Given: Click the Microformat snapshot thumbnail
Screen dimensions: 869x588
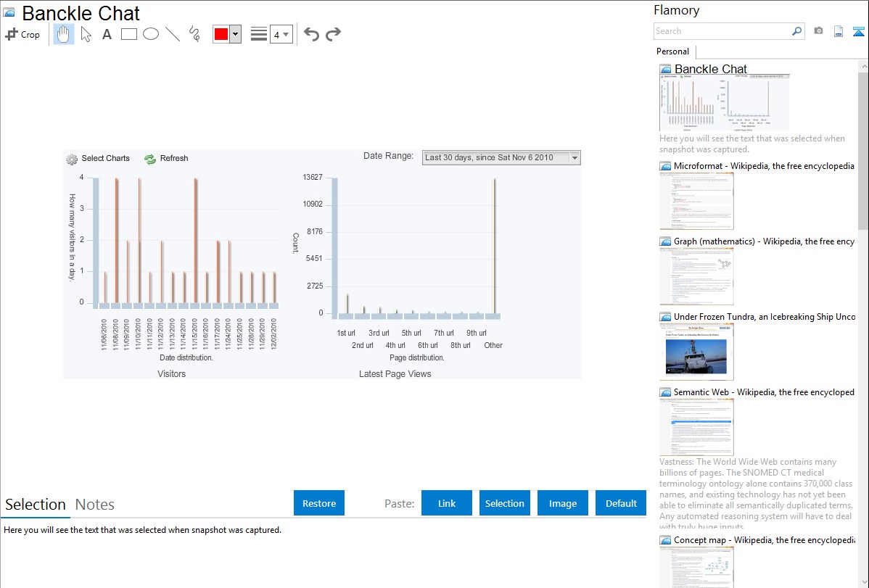Looking at the screenshot, I should (696, 201).
